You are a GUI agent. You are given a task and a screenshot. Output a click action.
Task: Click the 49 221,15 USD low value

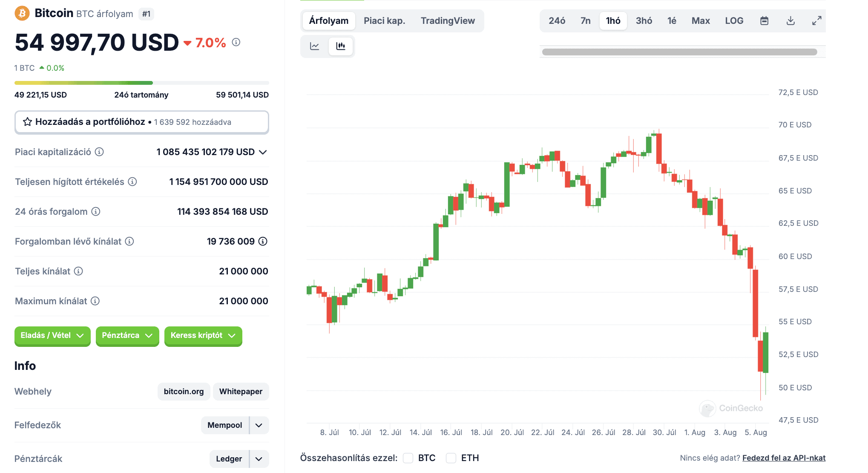(40, 95)
